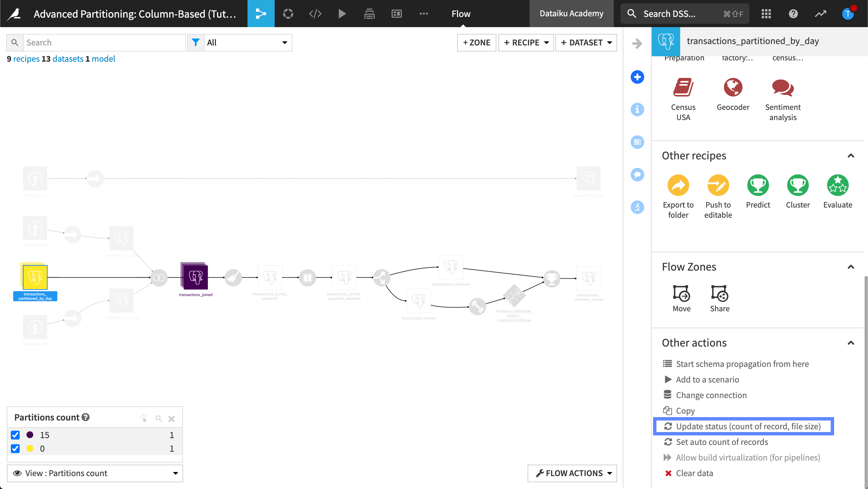The width and height of the screenshot is (868, 489).
Task: Click the search icon in Partitions count legend
Action: (158, 418)
